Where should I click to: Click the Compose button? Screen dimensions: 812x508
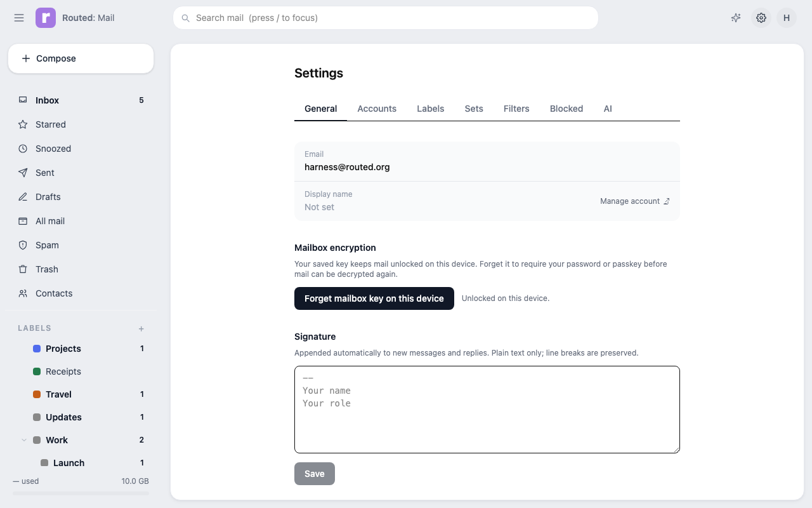(81, 58)
